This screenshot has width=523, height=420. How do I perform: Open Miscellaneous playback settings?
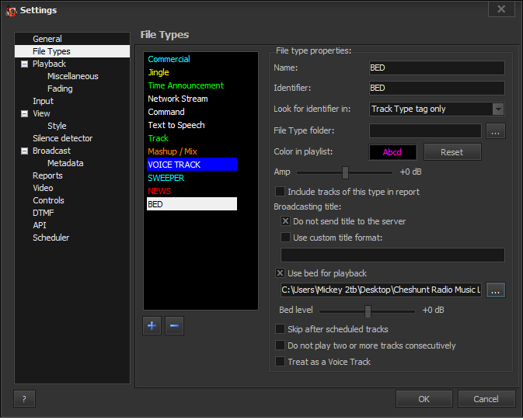(x=73, y=77)
